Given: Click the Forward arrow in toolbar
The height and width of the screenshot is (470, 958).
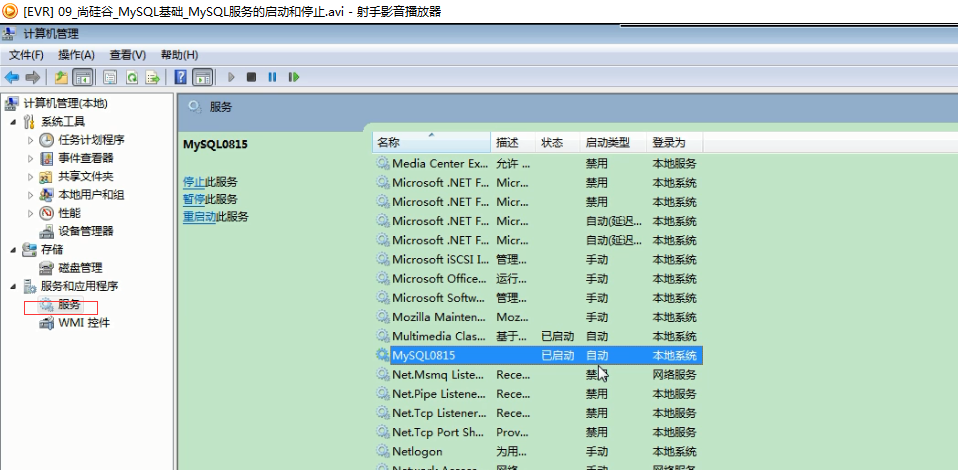Looking at the screenshot, I should [32, 77].
